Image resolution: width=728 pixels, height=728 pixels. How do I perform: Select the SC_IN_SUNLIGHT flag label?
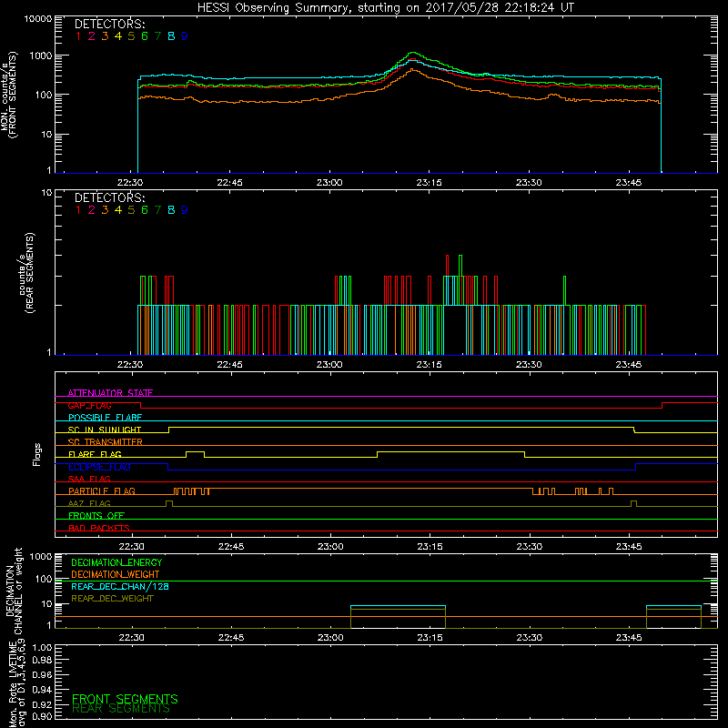(x=105, y=430)
